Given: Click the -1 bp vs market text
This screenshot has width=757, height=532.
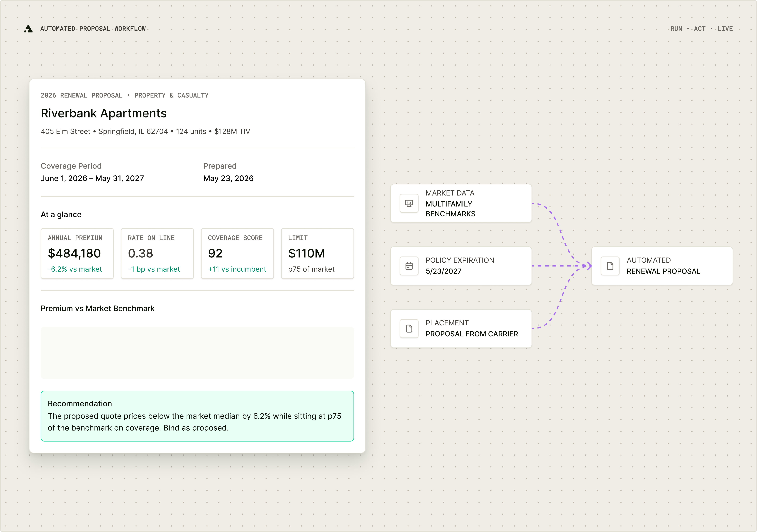Looking at the screenshot, I should pyautogui.click(x=154, y=269).
